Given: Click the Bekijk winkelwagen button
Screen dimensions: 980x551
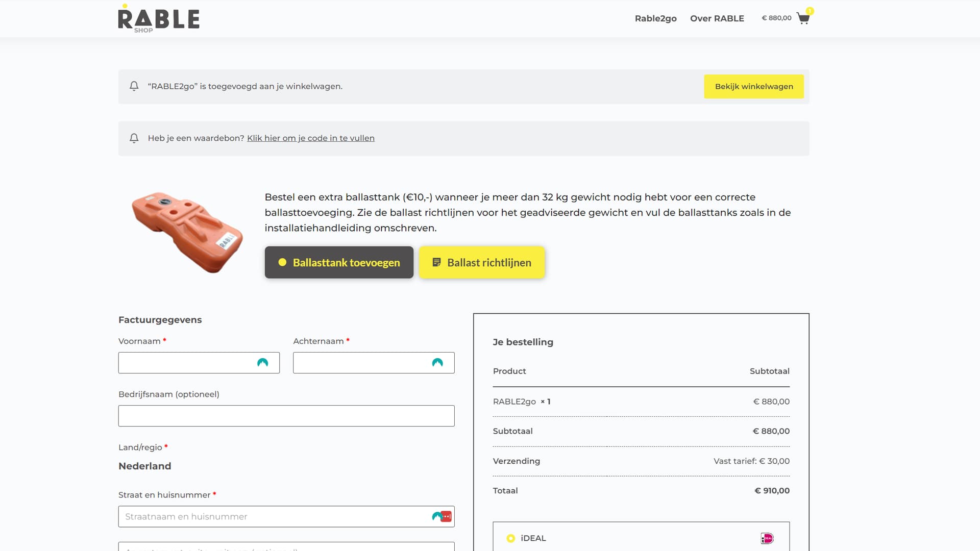Looking at the screenshot, I should coord(753,87).
